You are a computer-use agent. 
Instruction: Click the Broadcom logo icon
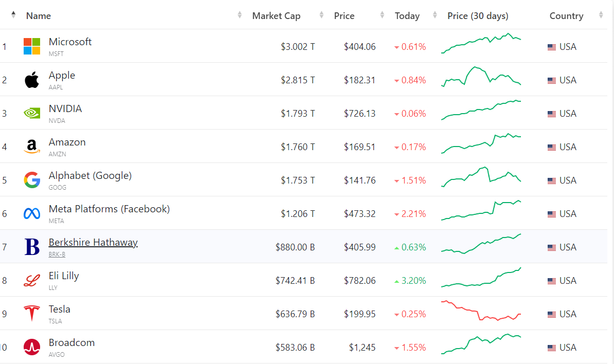click(x=32, y=347)
